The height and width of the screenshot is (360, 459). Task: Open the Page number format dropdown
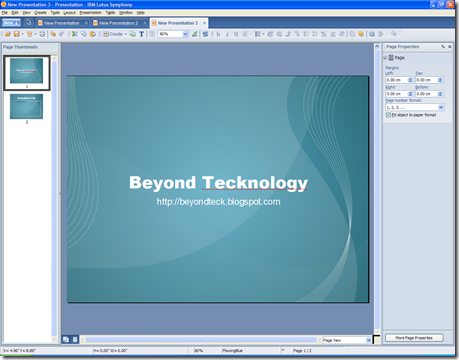(441, 107)
